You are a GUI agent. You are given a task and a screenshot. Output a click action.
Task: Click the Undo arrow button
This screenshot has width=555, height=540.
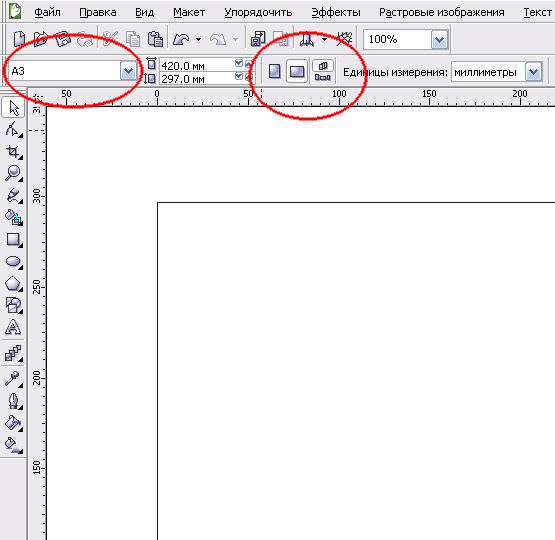pos(181,39)
